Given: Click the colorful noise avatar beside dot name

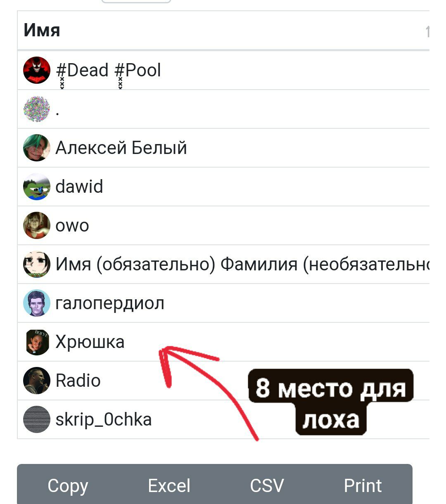Looking at the screenshot, I should [36, 109].
